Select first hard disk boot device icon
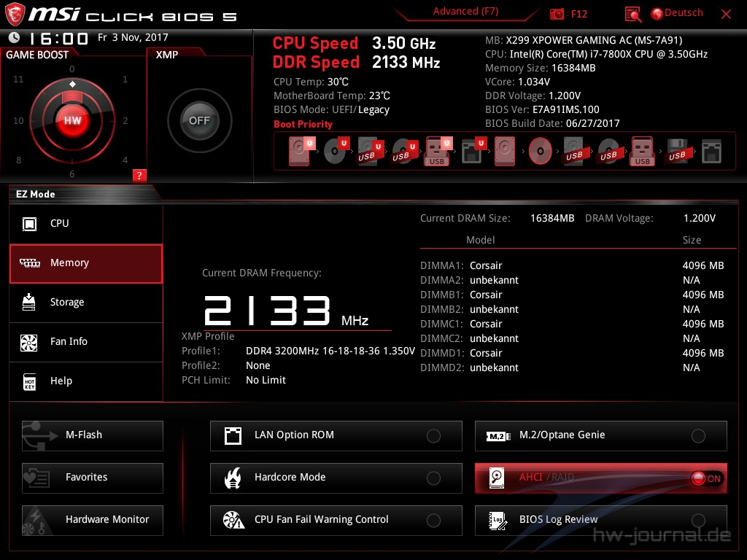The width and height of the screenshot is (747, 560). [302, 151]
